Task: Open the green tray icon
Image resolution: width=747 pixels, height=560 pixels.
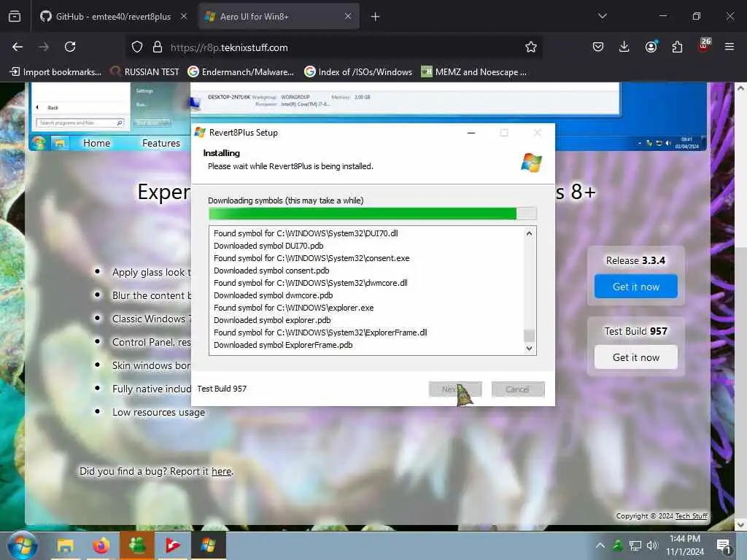Action: pyautogui.click(x=617, y=545)
